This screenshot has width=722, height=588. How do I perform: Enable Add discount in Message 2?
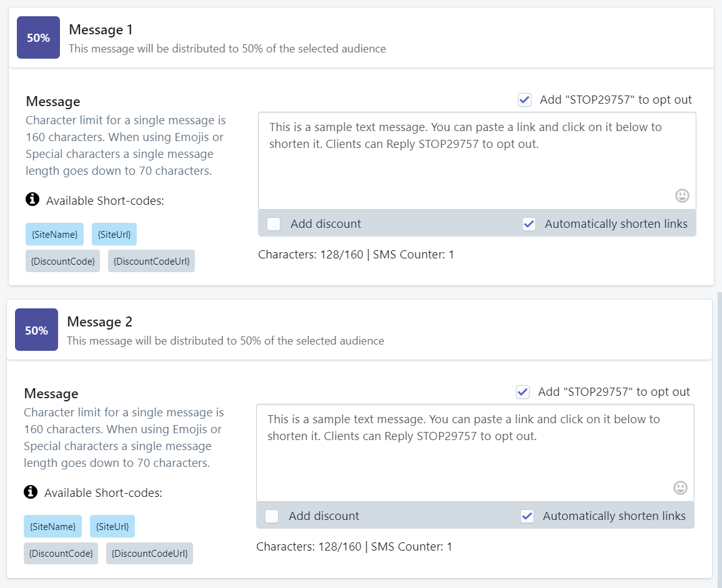(272, 516)
